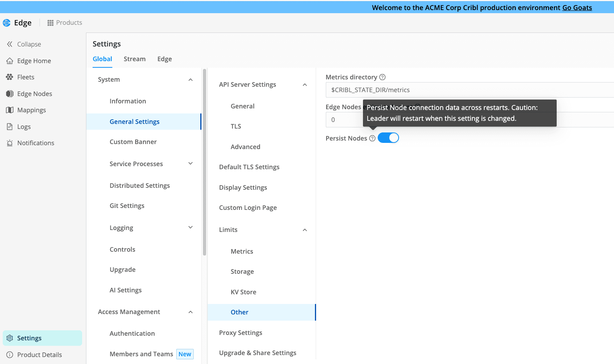Expand the Service Processes submenu
Screen dimensions: 614x364
[x=190, y=164]
